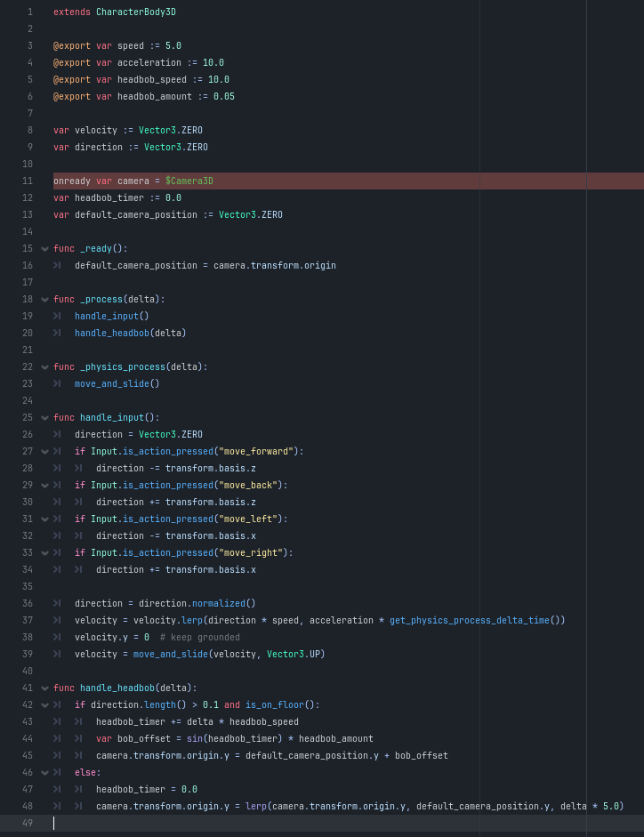Click the normalized() method call
This screenshot has height=837, width=644.
(x=224, y=603)
